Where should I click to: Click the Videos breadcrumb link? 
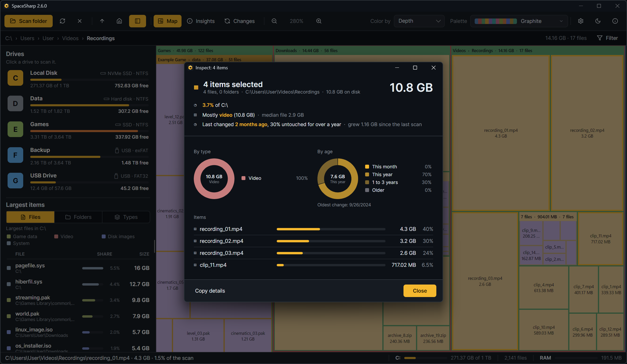coord(70,38)
